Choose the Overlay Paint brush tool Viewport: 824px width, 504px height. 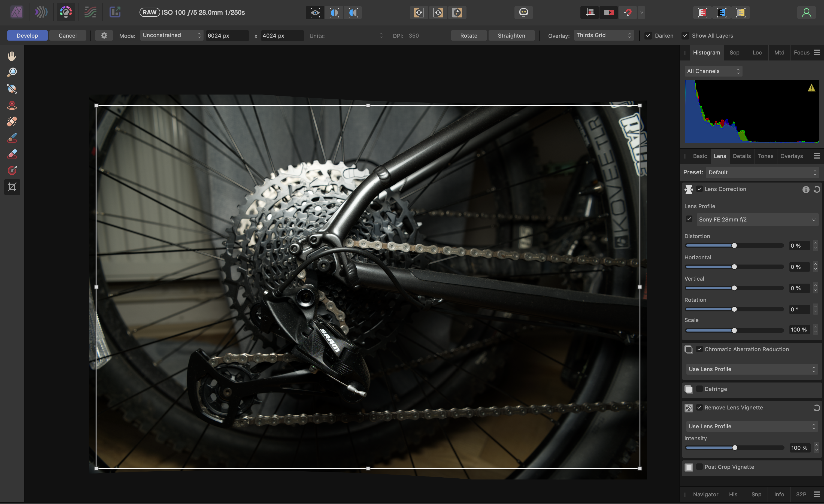12,138
